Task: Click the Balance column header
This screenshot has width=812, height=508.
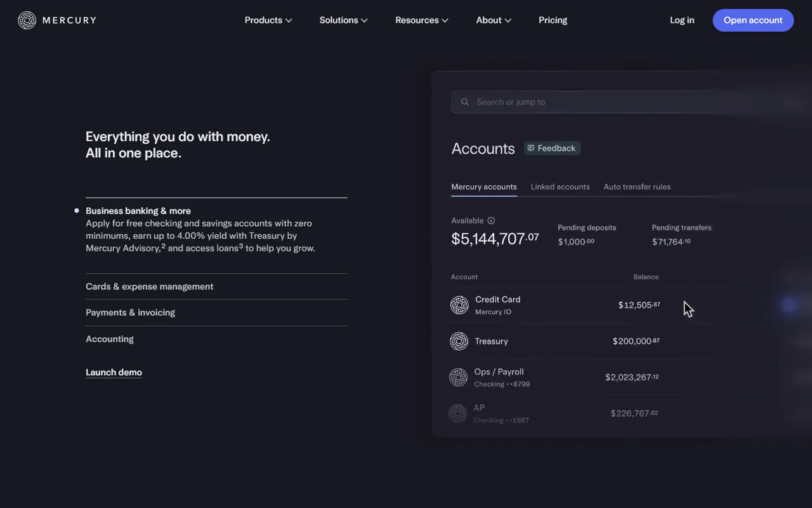Action: 646,277
